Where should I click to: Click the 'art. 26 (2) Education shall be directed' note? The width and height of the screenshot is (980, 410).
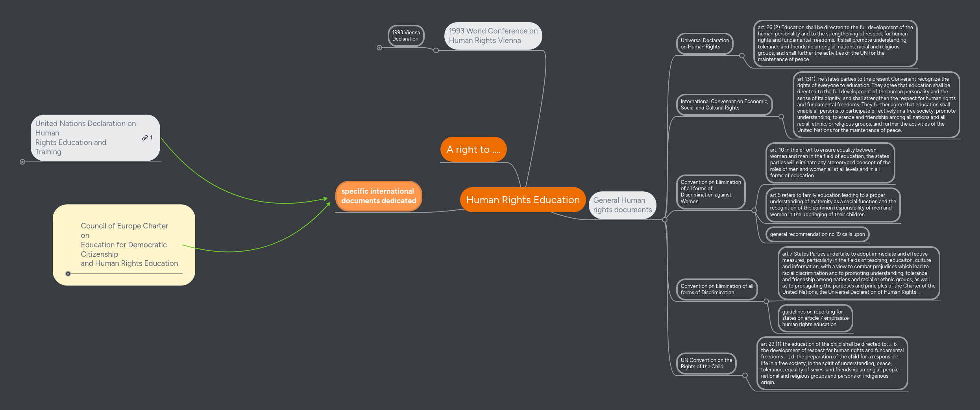[x=835, y=43]
